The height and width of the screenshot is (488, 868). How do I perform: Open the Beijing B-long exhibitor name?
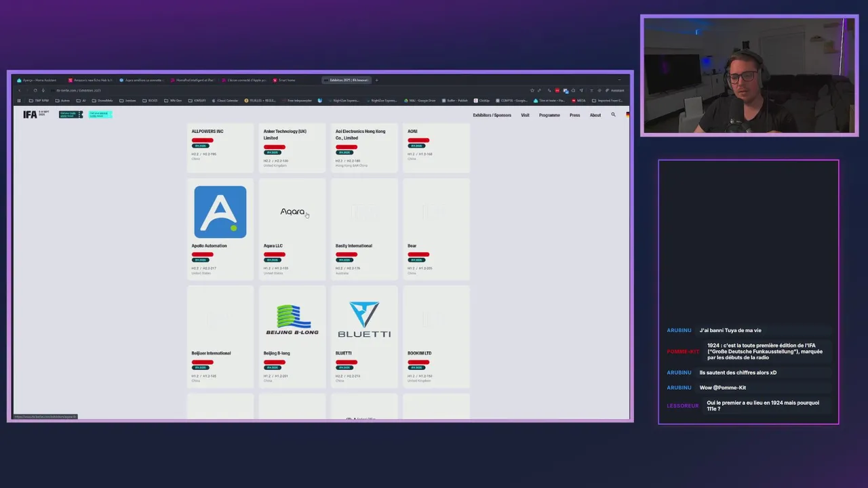(x=277, y=353)
